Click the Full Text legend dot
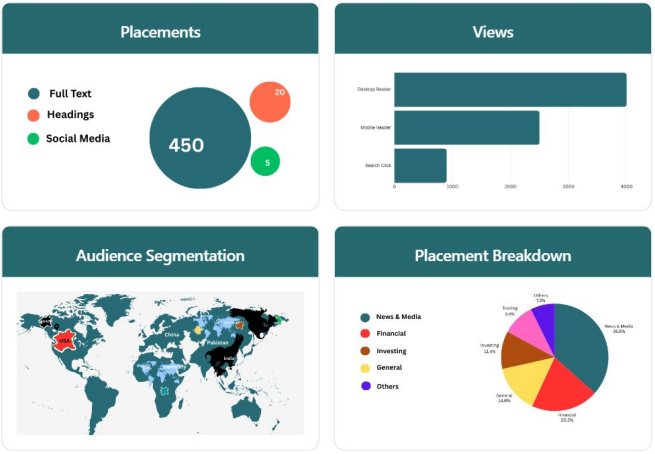The image size is (655, 454). pos(34,93)
